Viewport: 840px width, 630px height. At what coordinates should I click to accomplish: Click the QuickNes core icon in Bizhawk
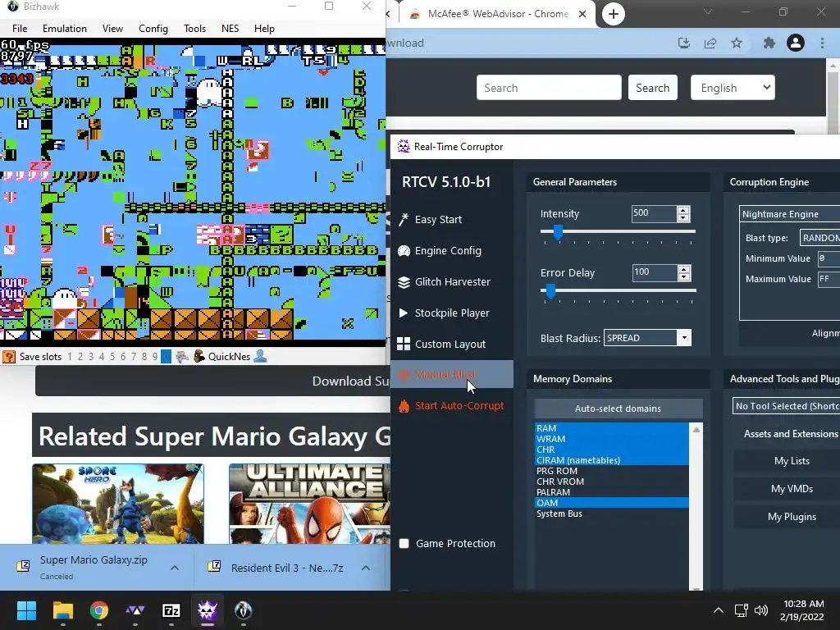coord(199,356)
